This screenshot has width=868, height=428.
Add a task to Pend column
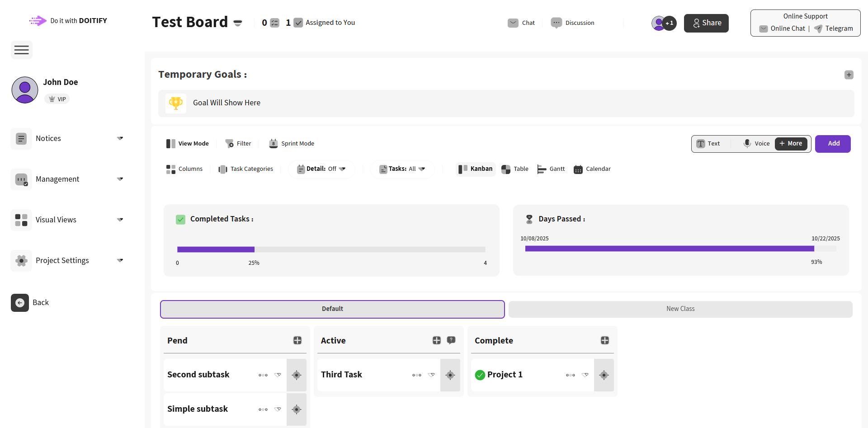(x=297, y=340)
